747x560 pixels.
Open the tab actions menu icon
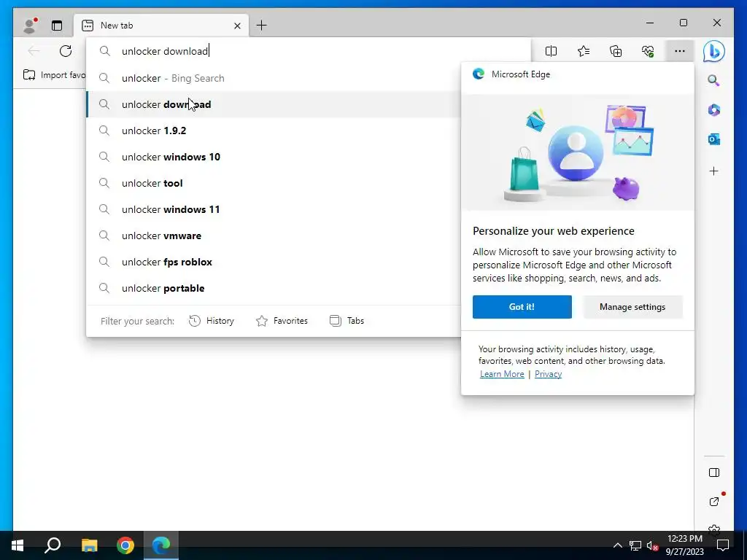pos(57,26)
